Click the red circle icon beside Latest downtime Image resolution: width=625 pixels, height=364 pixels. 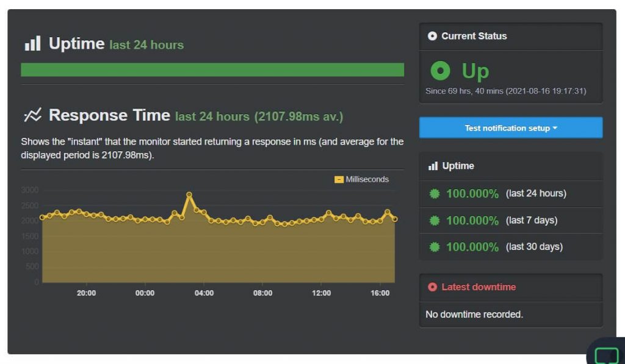point(433,287)
